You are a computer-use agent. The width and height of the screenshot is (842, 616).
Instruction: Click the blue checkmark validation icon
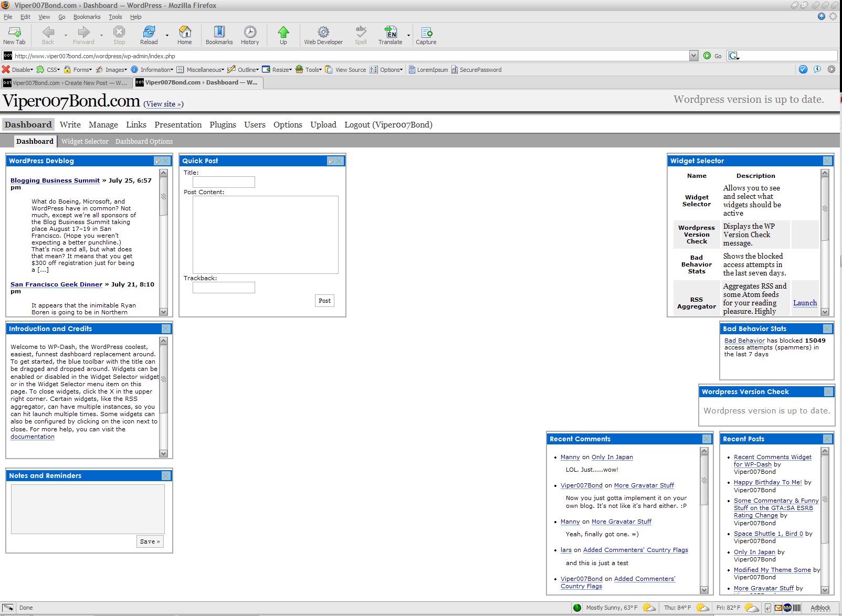[803, 69]
